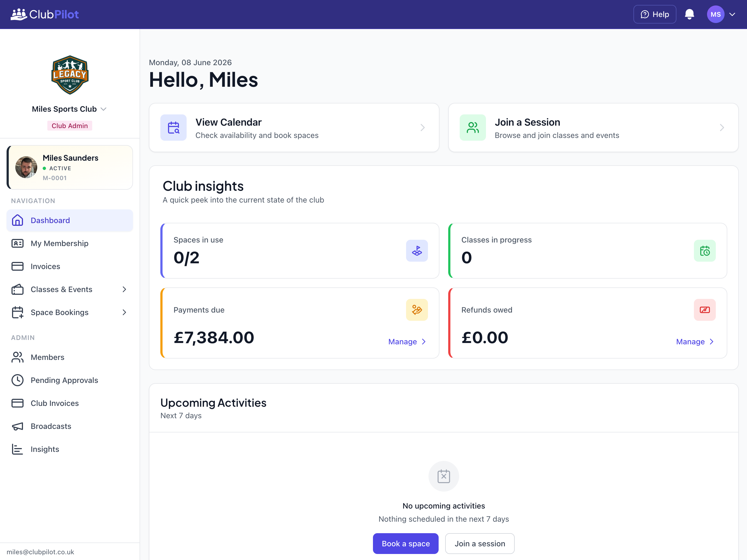Image resolution: width=747 pixels, height=560 pixels.
Task: Open the notifications bell icon
Action: (x=689, y=14)
